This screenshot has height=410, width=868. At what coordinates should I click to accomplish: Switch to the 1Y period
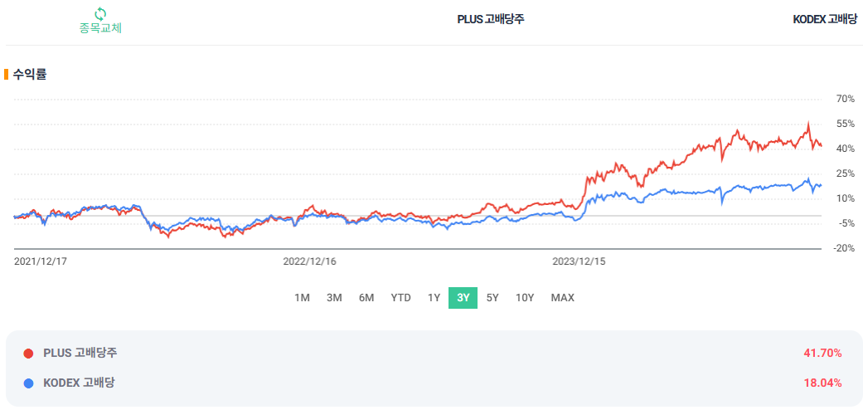coord(434,297)
